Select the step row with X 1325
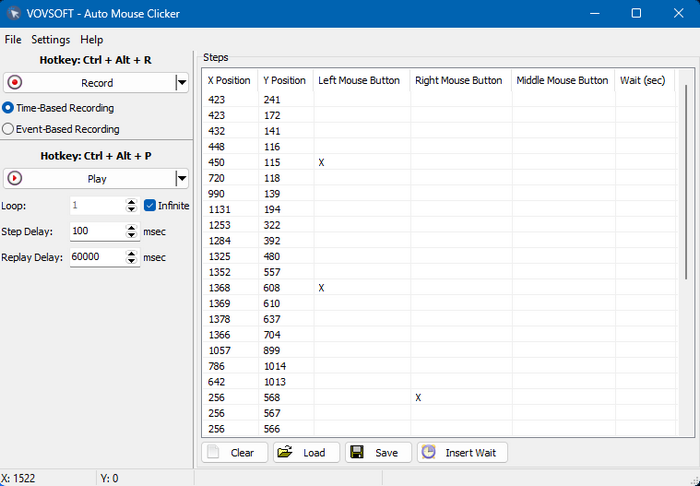 439,257
